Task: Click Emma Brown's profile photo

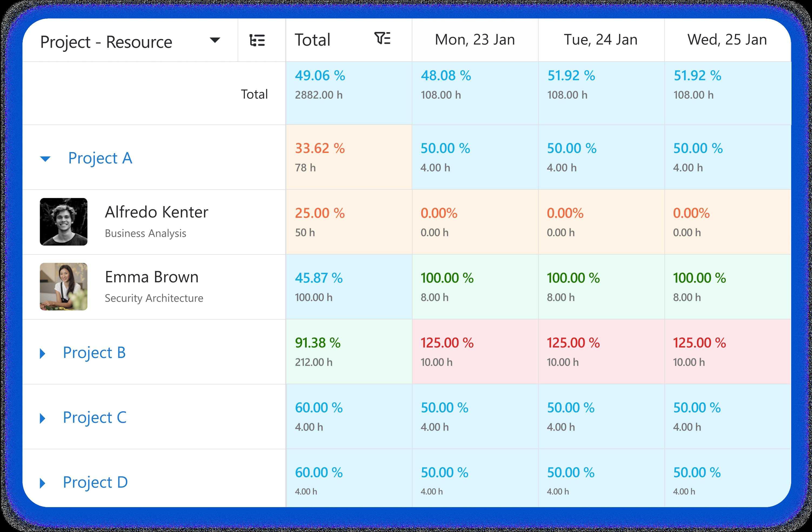Action: coord(64,286)
